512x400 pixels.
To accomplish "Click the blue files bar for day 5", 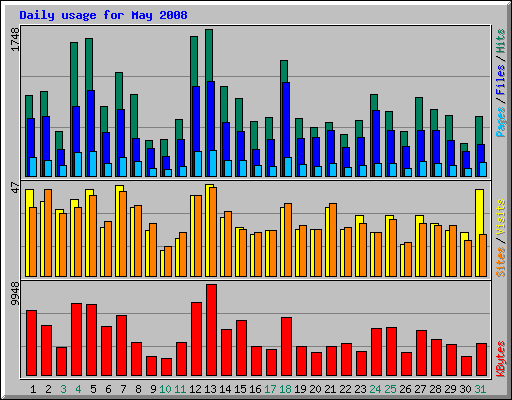I will 91,121.
